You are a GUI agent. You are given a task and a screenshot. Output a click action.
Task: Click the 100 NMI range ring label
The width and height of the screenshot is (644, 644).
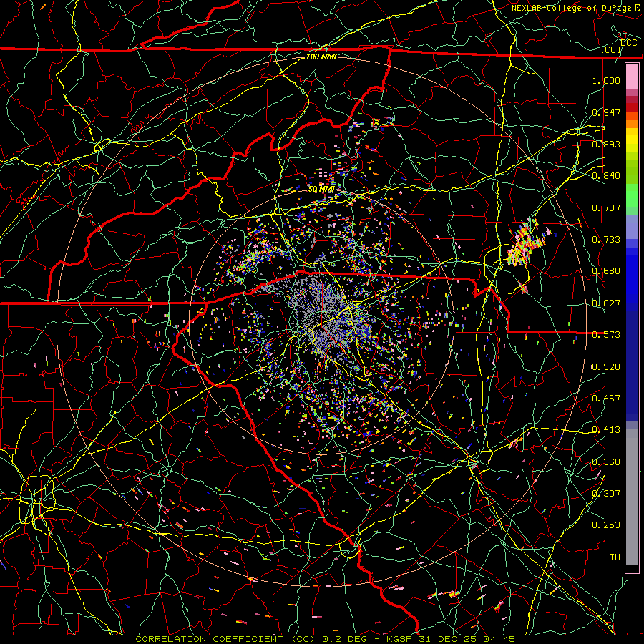pyautogui.click(x=321, y=57)
